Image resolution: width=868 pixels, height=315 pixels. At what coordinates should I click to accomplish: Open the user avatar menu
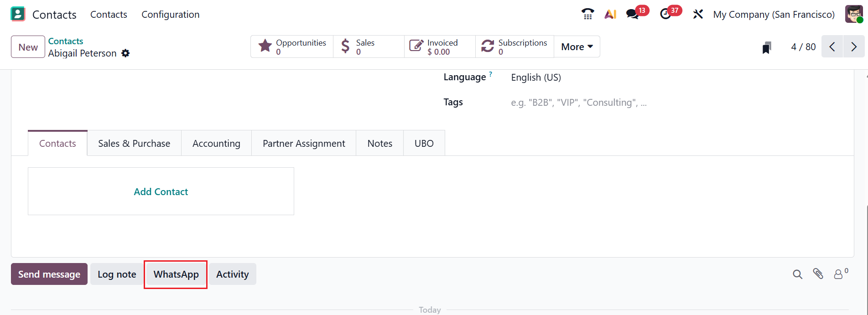[x=853, y=14]
